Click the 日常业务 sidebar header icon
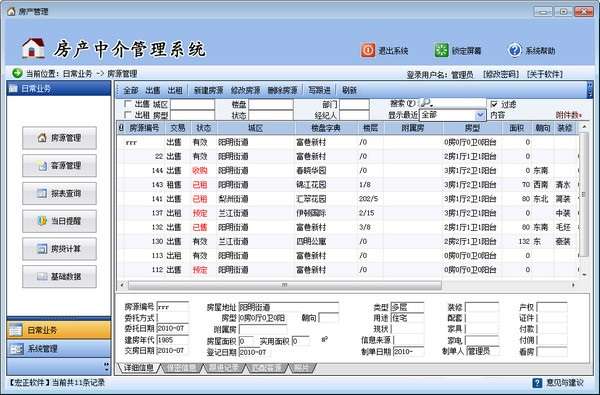600x395 pixels. (x=13, y=89)
